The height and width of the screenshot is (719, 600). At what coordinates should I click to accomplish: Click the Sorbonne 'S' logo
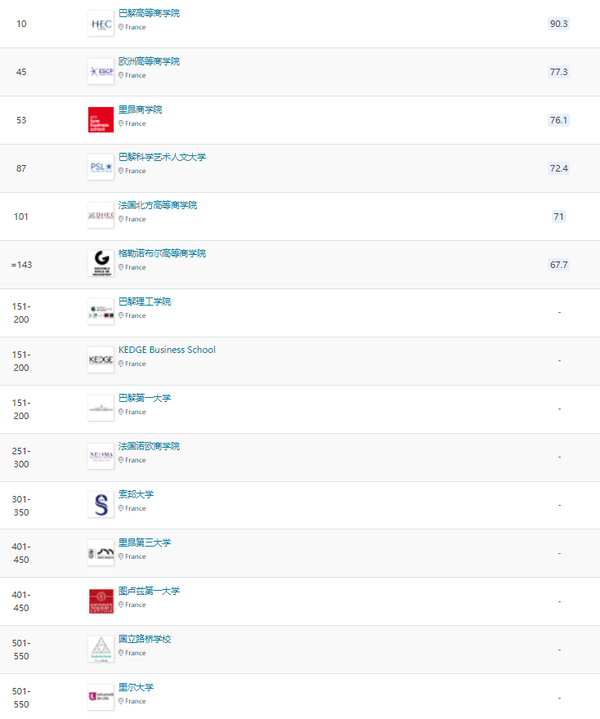pyautogui.click(x=101, y=504)
